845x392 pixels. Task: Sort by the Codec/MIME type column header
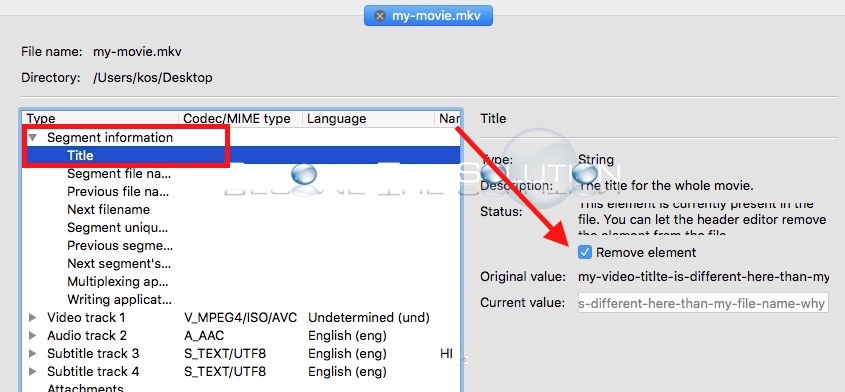pos(241,119)
